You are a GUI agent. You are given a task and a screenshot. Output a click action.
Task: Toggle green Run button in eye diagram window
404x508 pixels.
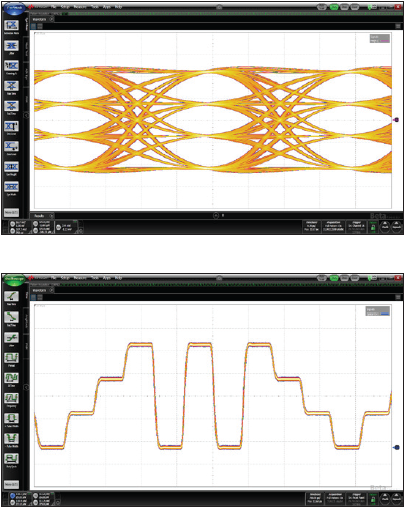pyautogui.click(x=334, y=7)
